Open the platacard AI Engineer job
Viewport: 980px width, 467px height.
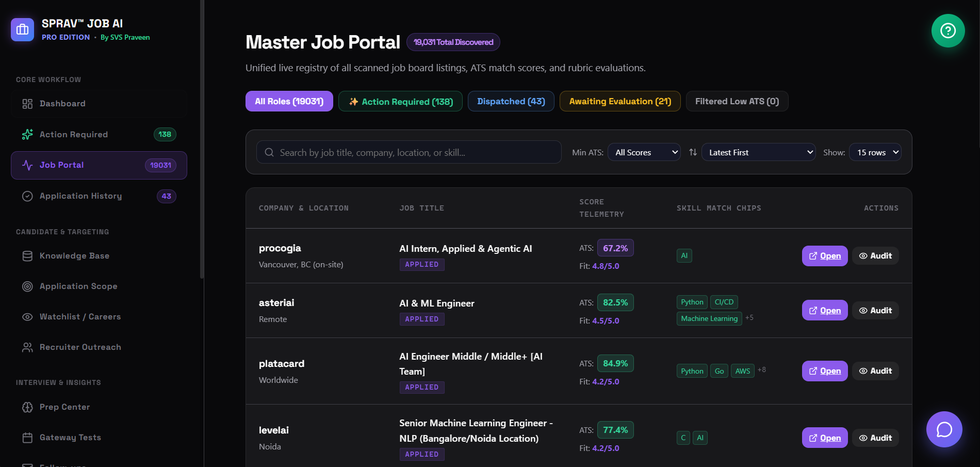point(825,371)
